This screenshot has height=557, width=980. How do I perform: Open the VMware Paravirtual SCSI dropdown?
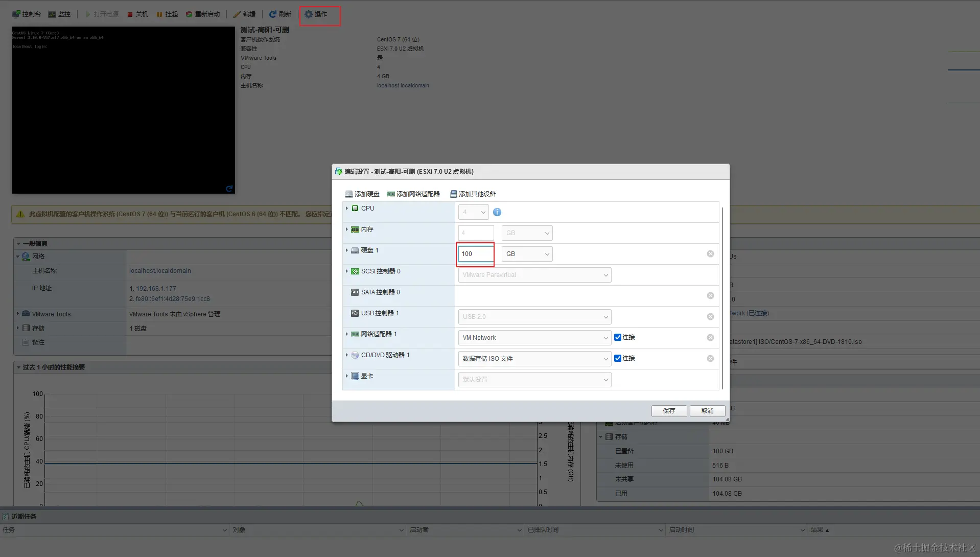535,275
